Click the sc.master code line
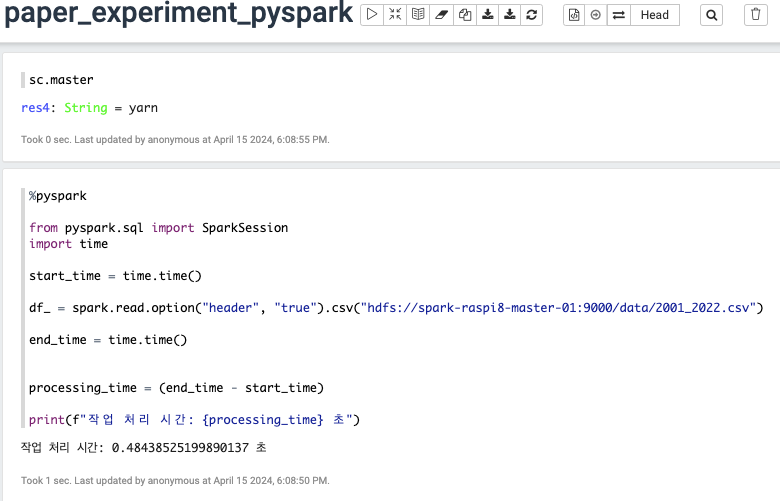The height and width of the screenshot is (501, 780). click(61, 80)
